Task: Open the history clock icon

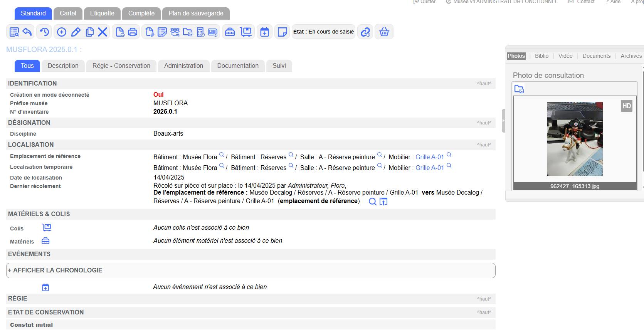Action: [44, 32]
